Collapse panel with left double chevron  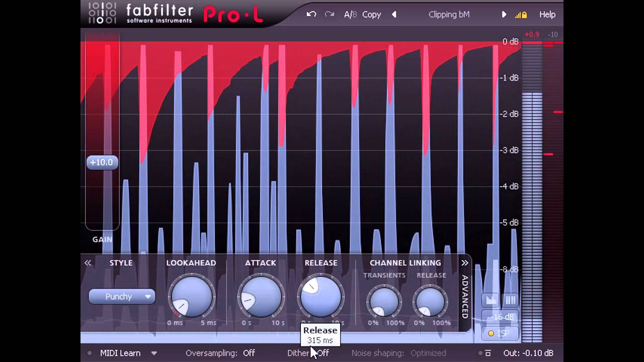[88, 262]
